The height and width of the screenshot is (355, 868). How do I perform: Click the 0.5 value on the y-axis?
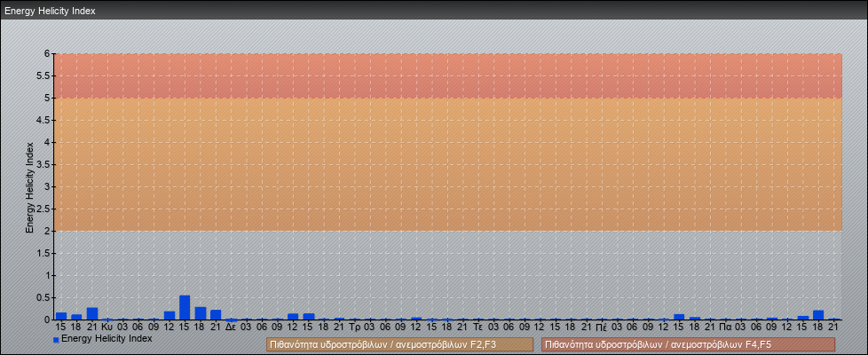click(x=44, y=297)
